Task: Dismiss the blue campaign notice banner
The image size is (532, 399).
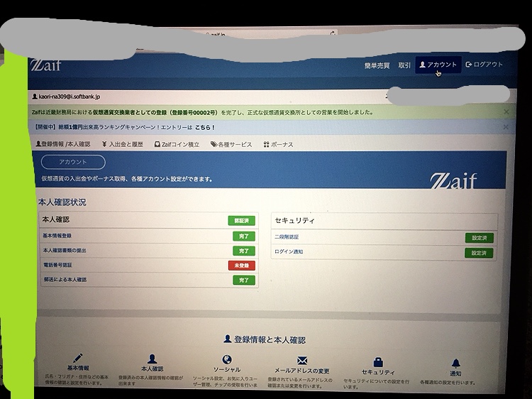Action: click(506, 127)
